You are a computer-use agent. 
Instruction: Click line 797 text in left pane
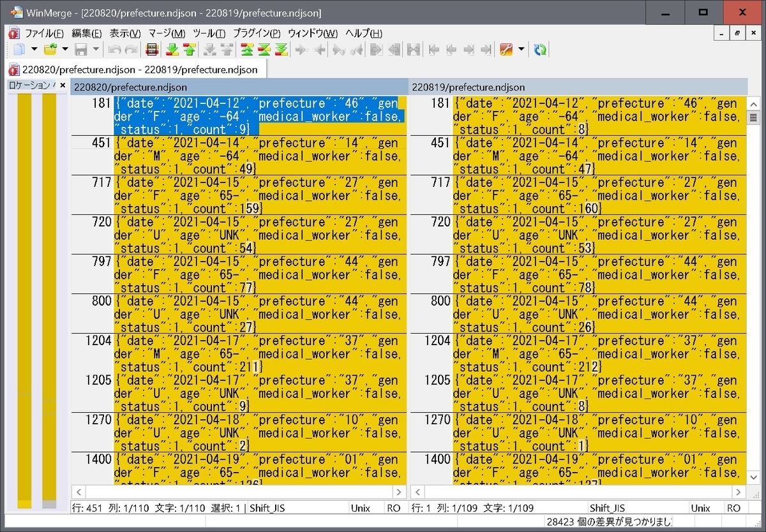point(259,274)
